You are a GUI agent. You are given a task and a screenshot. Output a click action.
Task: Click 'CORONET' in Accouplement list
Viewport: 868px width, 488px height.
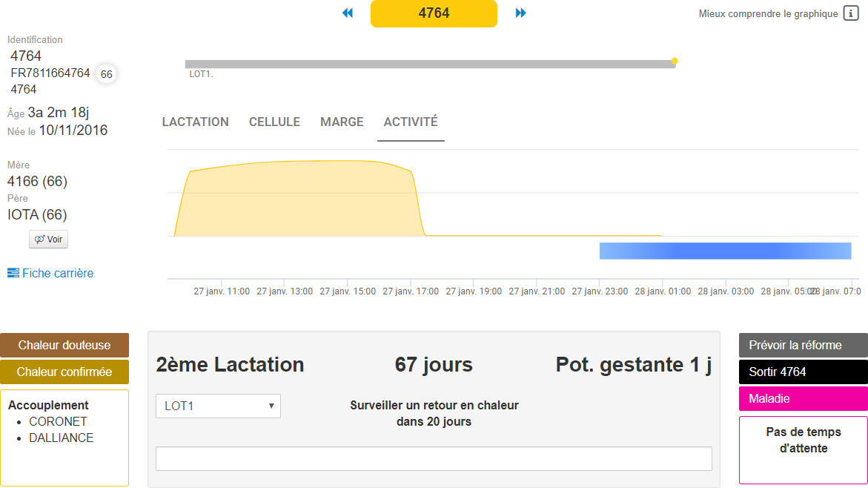[58, 421]
